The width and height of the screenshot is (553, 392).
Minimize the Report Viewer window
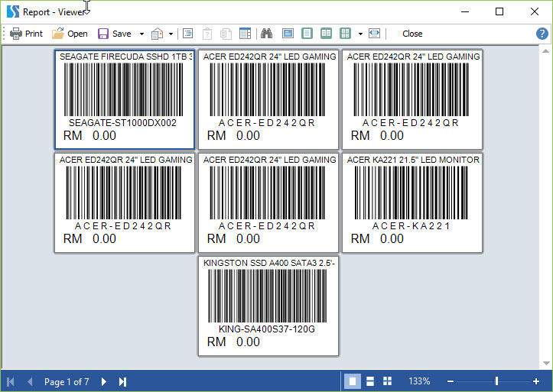pyautogui.click(x=465, y=11)
